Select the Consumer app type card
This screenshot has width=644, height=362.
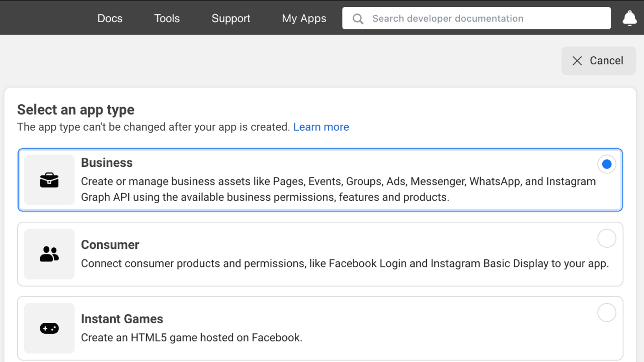coord(320,254)
